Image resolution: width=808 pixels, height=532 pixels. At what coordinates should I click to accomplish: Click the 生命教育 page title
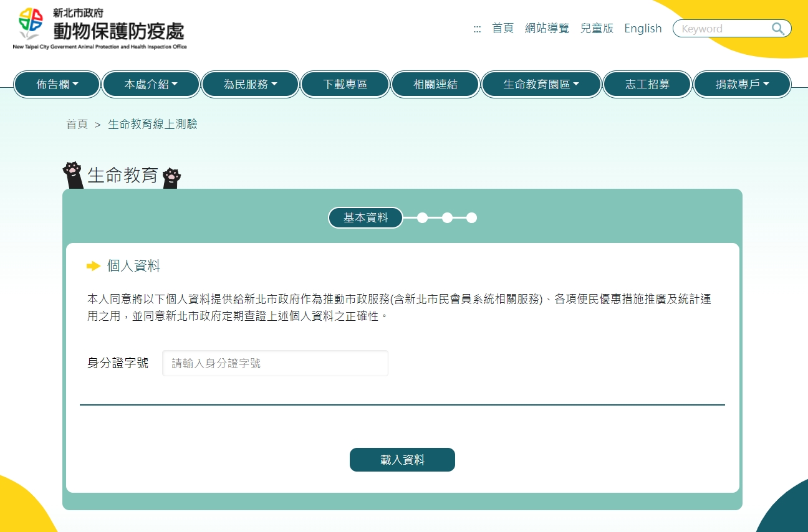click(x=123, y=176)
